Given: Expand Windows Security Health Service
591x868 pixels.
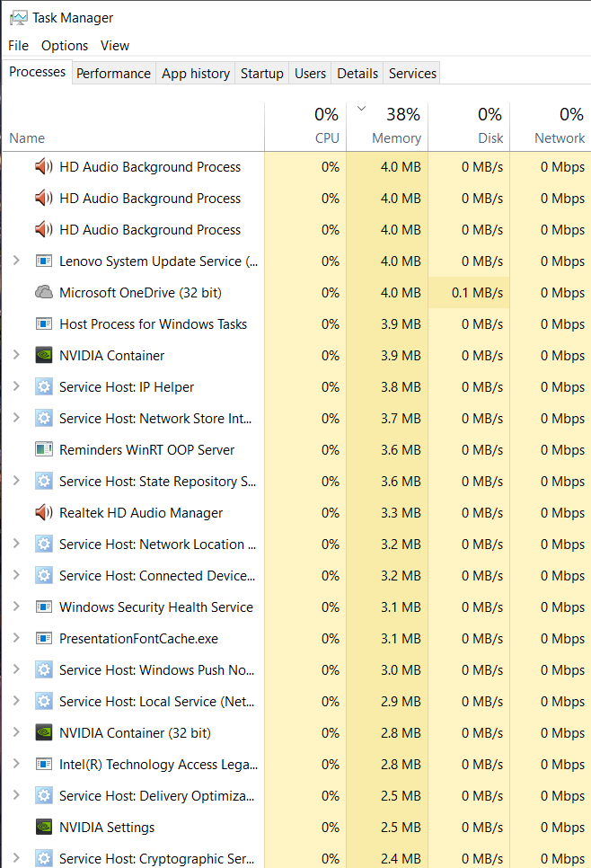Looking at the screenshot, I should click(16, 607).
